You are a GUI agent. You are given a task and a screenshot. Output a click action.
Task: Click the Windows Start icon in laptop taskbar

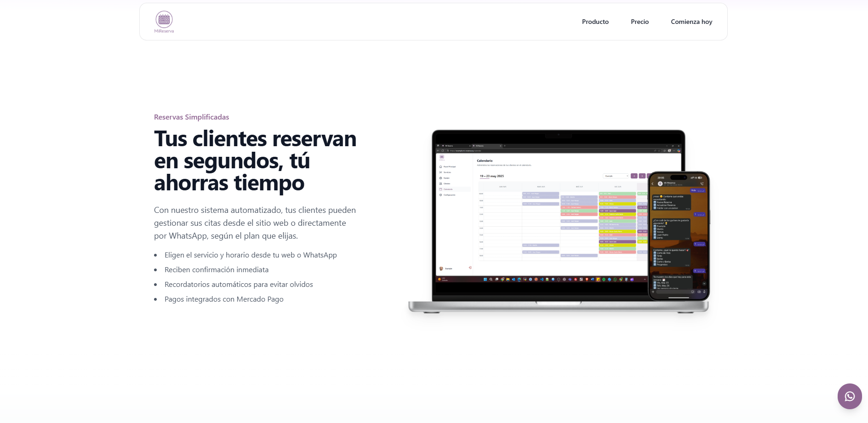pos(485,279)
